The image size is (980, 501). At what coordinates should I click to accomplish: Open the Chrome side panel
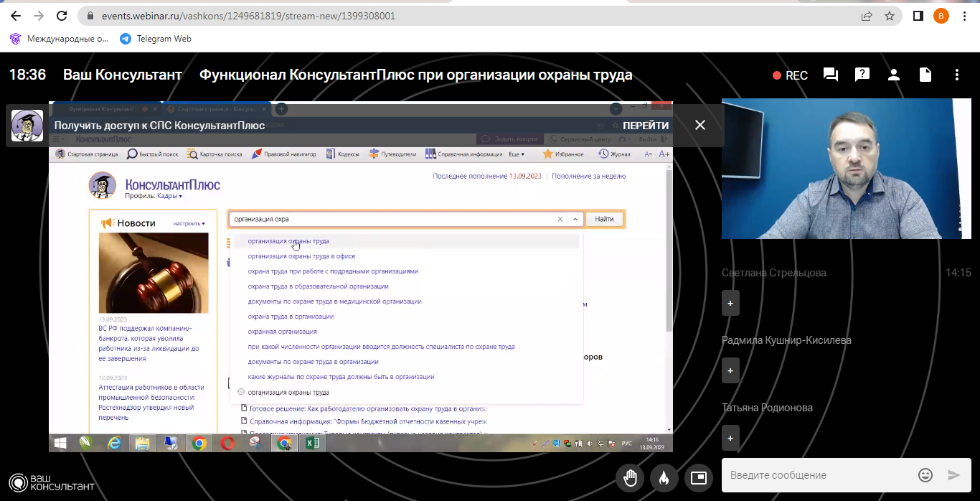[x=918, y=16]
